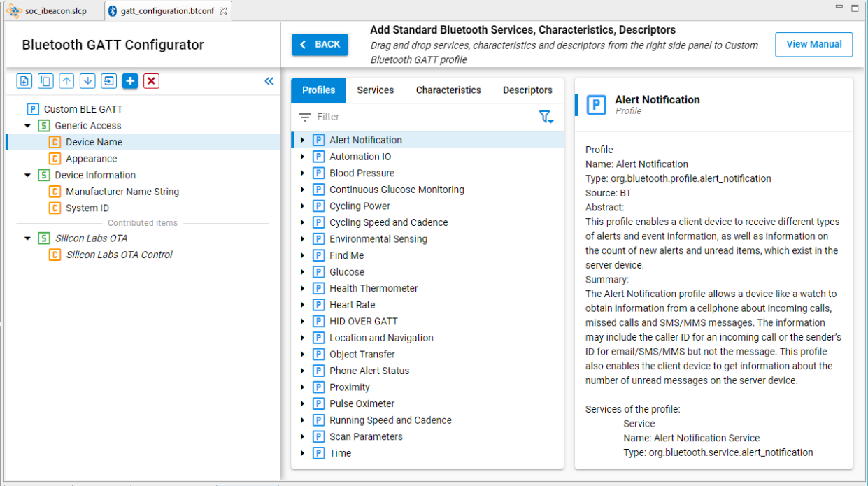Viewport: 868px width, 486px height.
Task: Delete selected item using red X icon
Action: pyautogui.click(x=151, y=81)
